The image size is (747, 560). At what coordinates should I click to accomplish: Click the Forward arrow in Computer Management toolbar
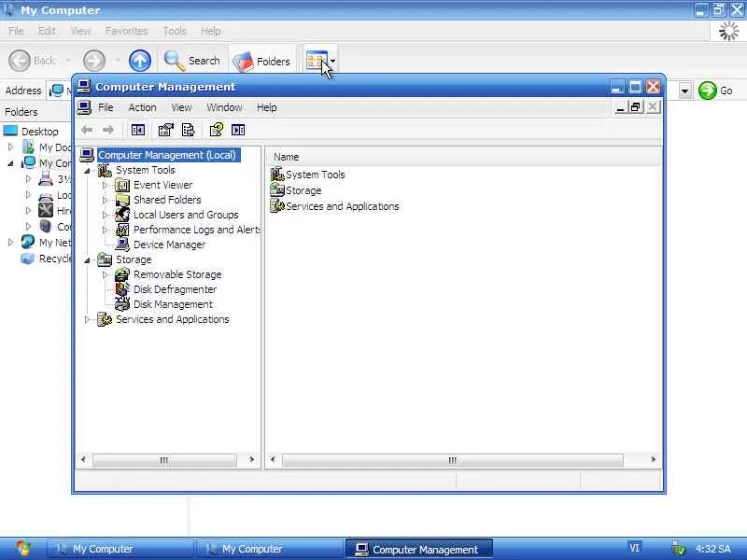tap(108, 130)
